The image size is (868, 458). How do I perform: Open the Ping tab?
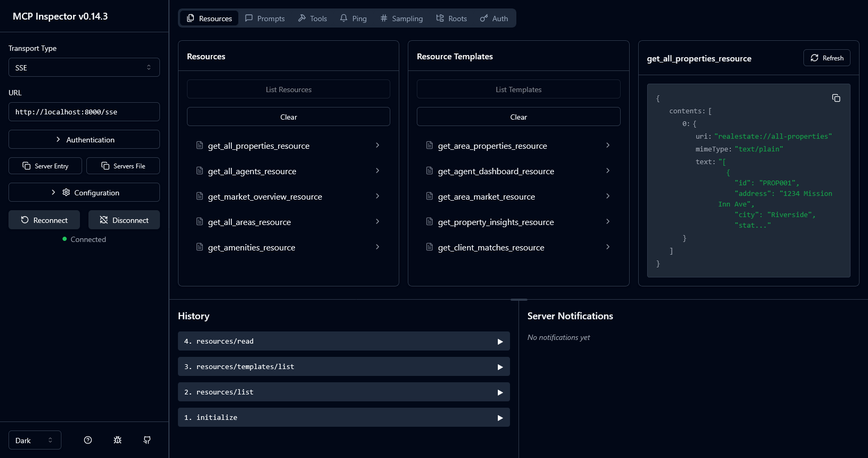click(353, 19)
